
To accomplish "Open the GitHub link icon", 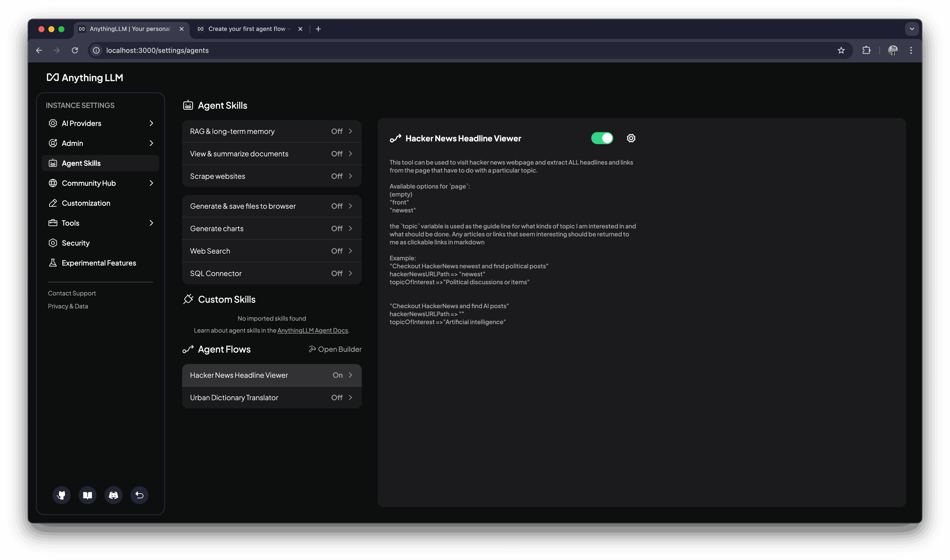I will tap(62, 495).
